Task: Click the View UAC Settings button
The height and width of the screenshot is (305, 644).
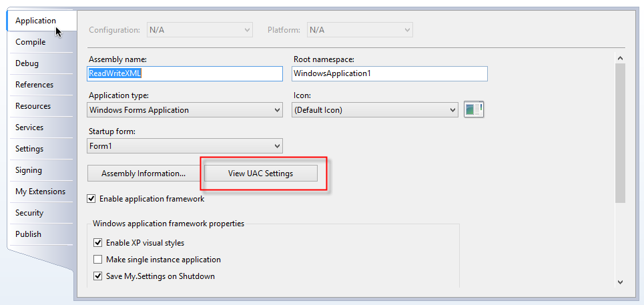Action: (260, 174)
